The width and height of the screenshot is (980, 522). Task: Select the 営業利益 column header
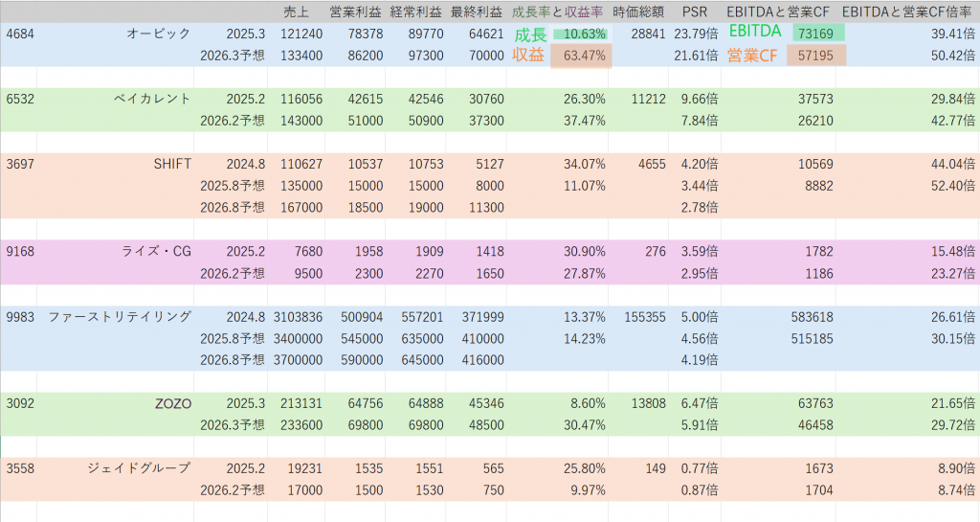pos(356,11)
